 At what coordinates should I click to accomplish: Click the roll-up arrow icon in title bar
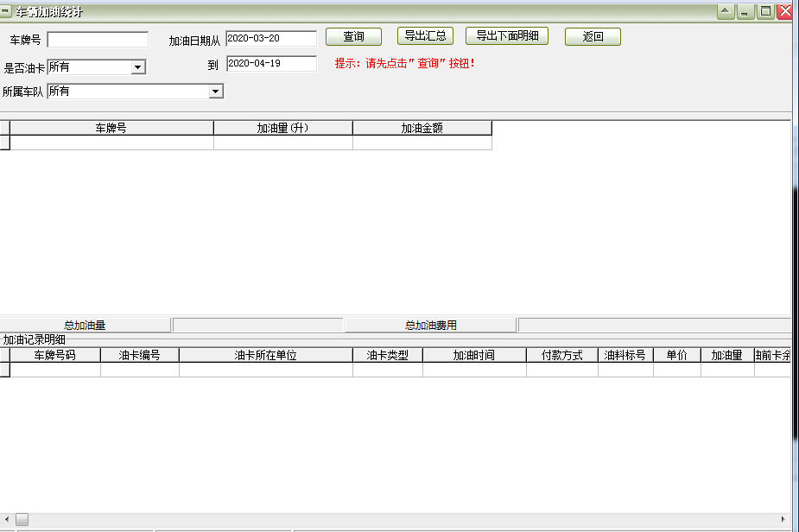click(726, 11)
